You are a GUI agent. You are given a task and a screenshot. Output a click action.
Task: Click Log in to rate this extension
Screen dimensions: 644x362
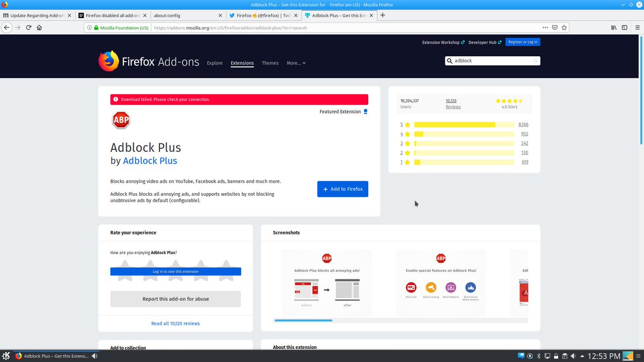pos(175,271)
